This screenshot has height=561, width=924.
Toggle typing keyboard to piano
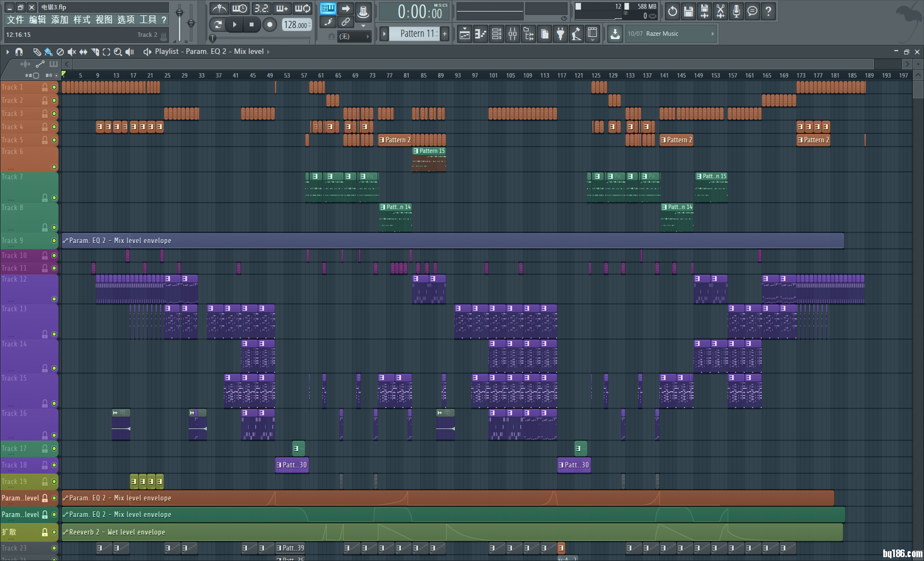point(328,8)
